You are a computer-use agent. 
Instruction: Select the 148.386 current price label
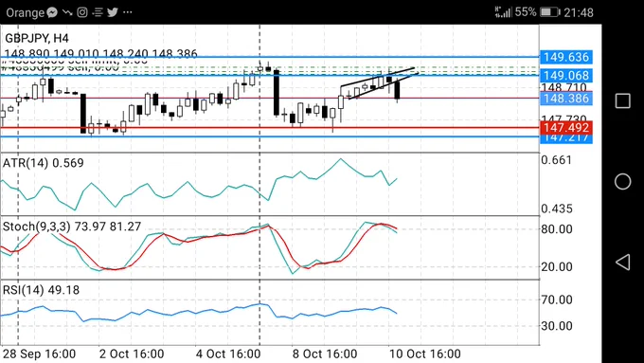[566, 99]
